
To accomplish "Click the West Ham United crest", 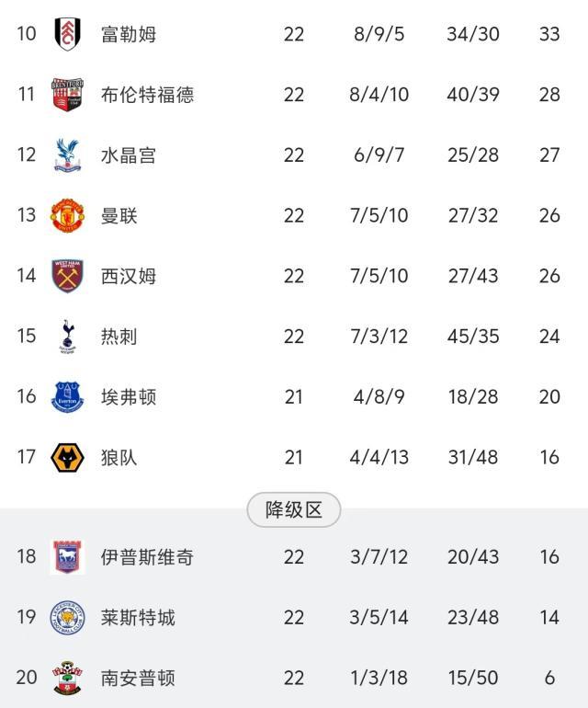I will click(x=67, y=276).
